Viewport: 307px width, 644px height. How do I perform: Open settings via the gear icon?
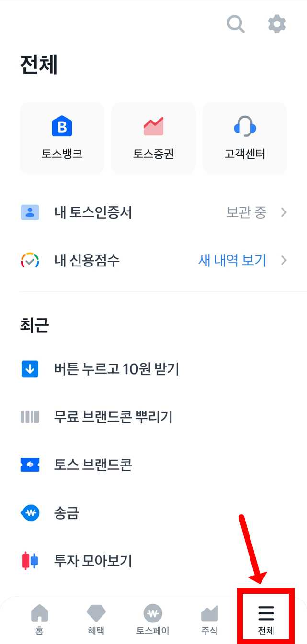click(x=276, y=24)
